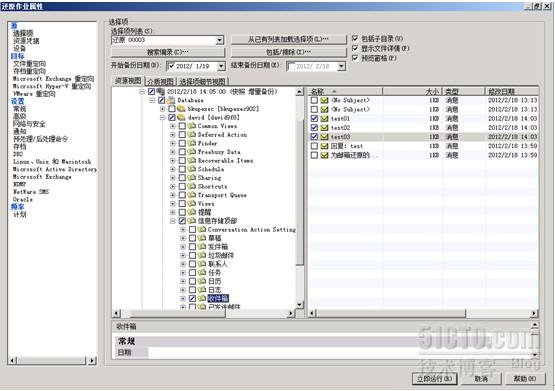Image resolution: width=555 pixels, height=391 pixels.
Task: Check the 回复: test message checkbox
Action: [314, 146]
